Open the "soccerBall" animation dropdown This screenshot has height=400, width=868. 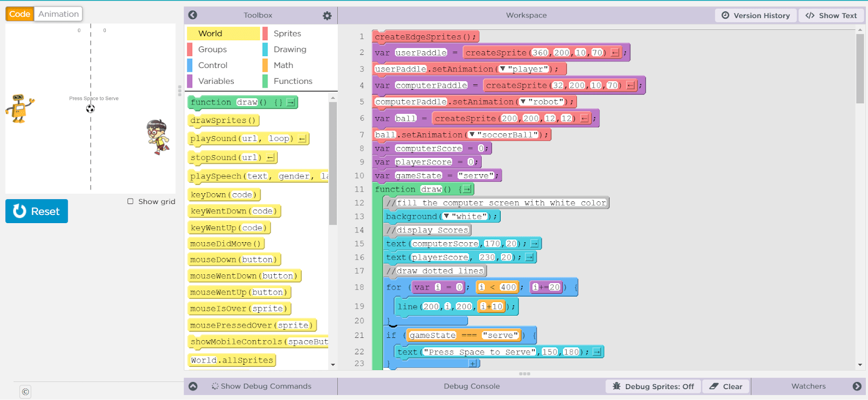pyautogui.click(x=472, y=134)
